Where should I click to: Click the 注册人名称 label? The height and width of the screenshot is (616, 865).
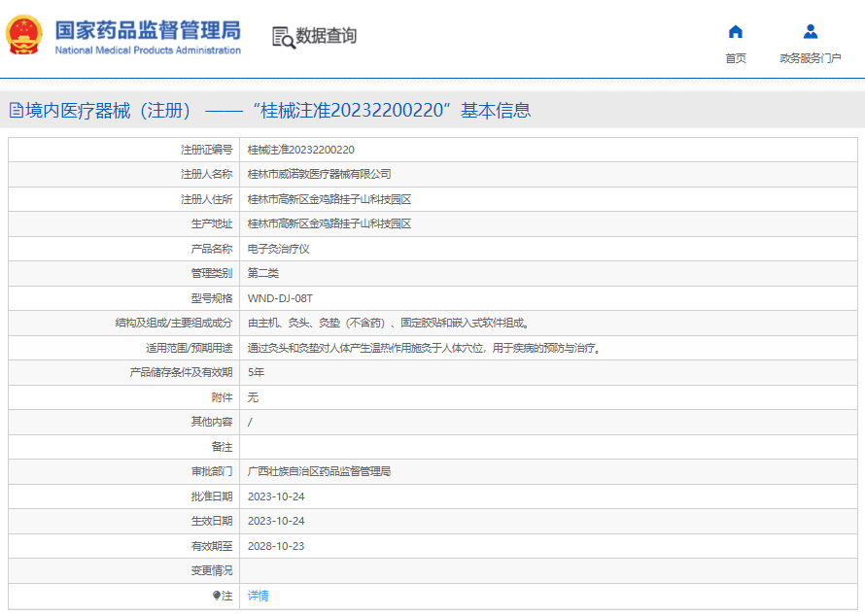tap(207, 174)
